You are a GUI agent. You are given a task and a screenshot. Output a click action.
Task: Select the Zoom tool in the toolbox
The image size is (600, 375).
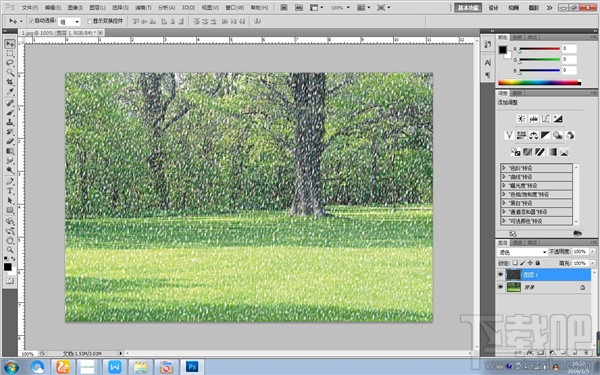(x=10, y=250)
